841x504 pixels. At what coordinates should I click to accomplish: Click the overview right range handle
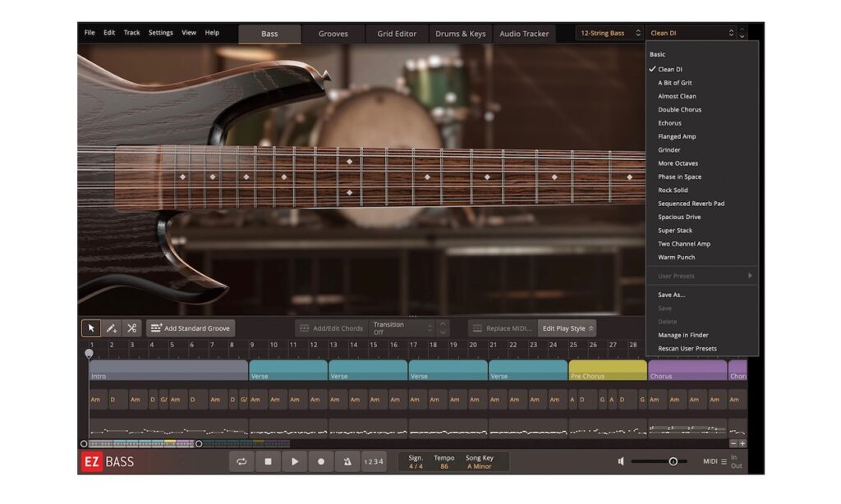tap(199, 443)
